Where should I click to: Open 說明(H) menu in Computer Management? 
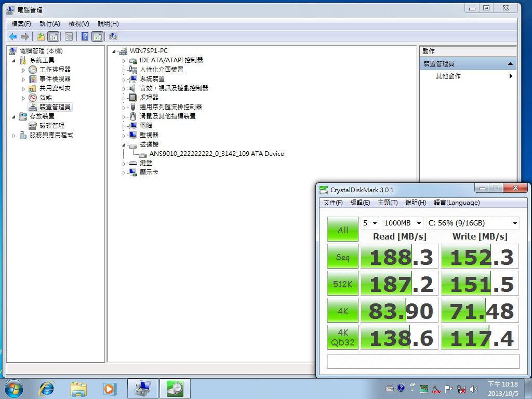[x=108, y=24]
